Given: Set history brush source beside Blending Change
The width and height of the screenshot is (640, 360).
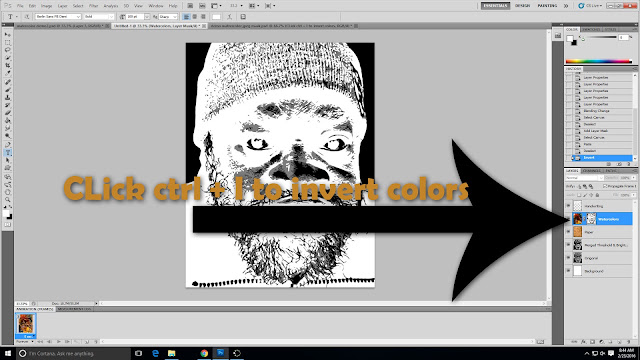Looking at the screenshot, I should [569, 111].
